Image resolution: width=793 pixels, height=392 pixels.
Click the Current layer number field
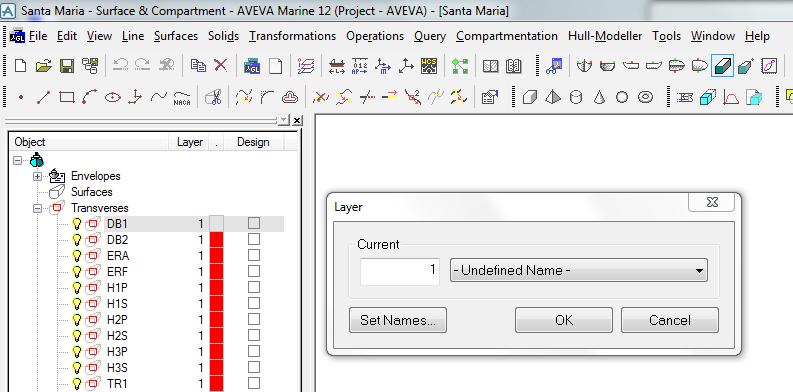click(400, 271)
